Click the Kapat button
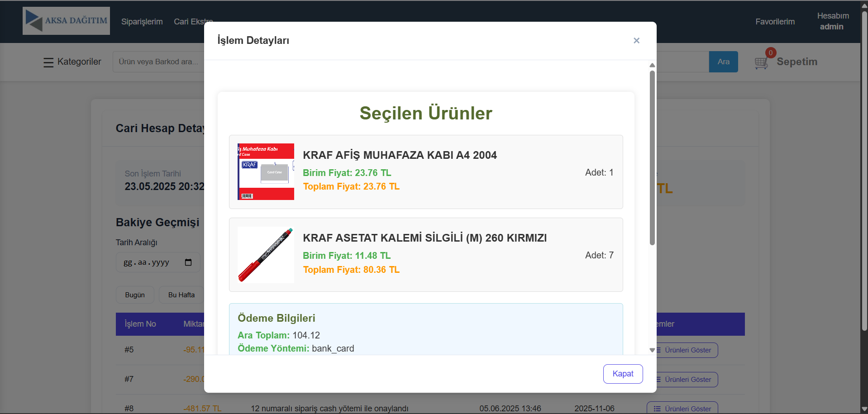 [623, 374]
